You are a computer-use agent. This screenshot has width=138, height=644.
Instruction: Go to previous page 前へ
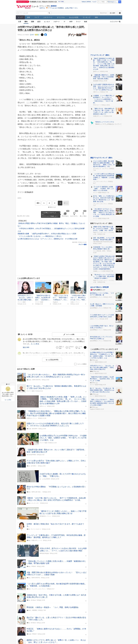point(38,203)
